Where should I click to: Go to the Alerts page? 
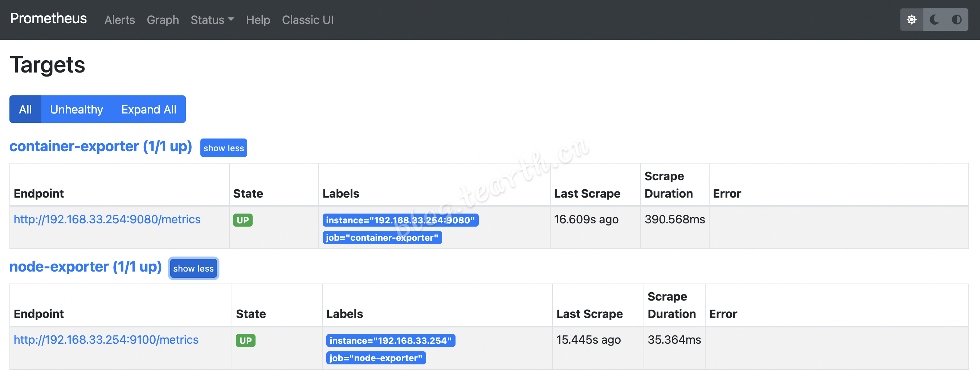point(119,20)
